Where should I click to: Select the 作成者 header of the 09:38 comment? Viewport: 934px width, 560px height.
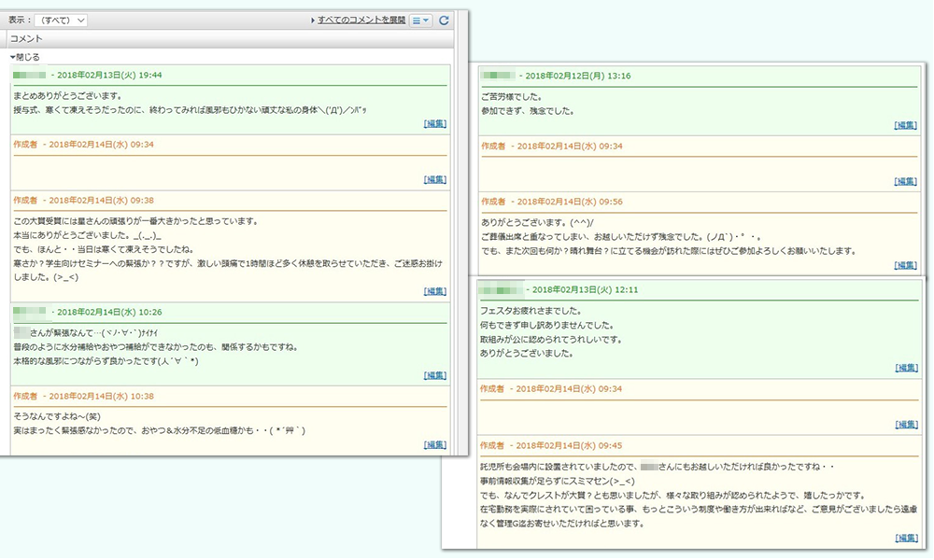[24, 200]
